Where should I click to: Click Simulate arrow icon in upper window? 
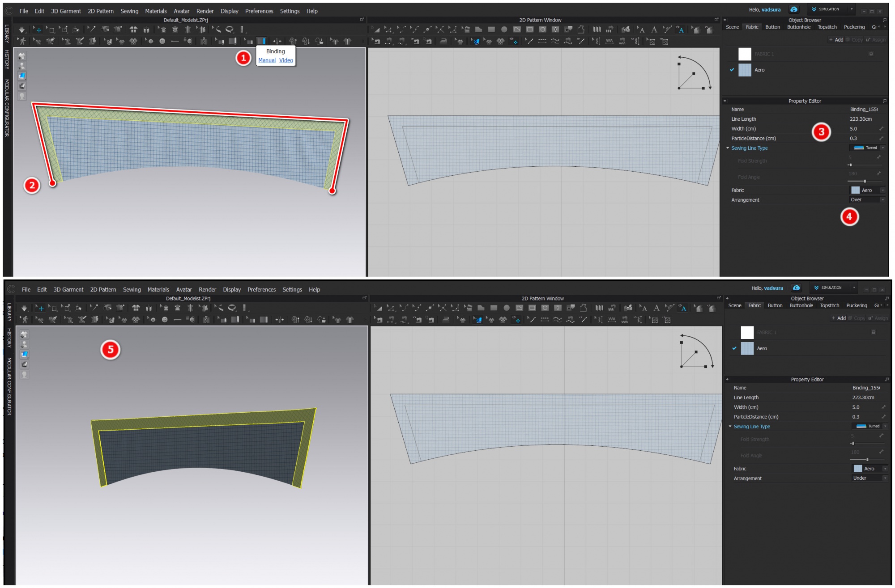(x=21, y=30)
